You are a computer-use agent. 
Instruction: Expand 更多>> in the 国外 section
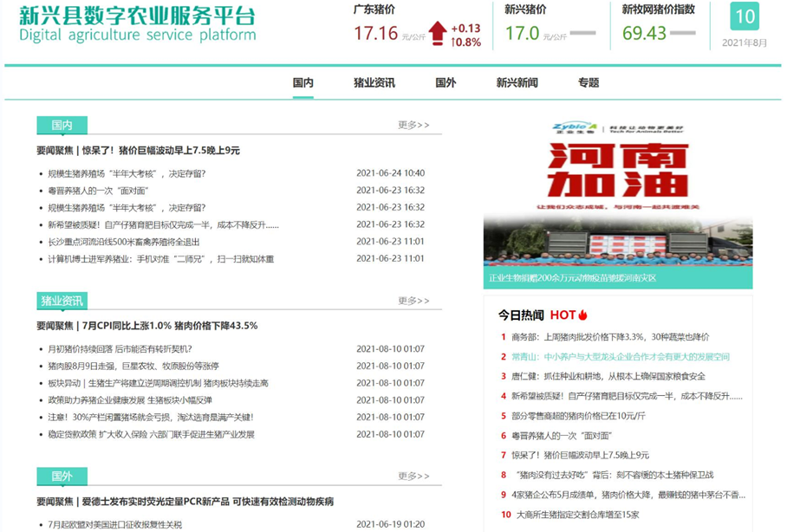pos(413,476)
